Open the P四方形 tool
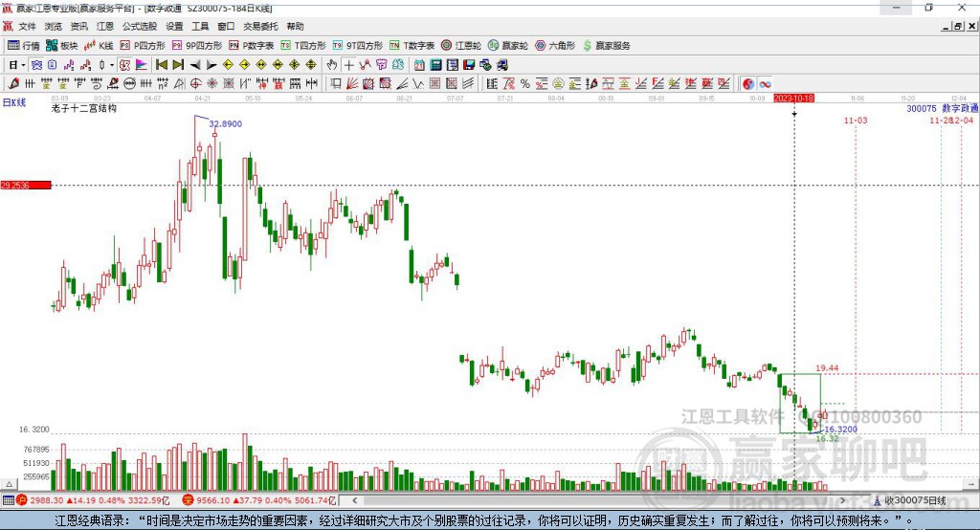Viewport: 980px width, 530px height. 143,46
